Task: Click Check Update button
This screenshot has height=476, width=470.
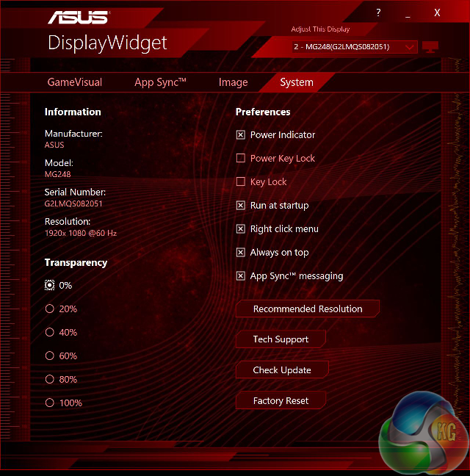Action: click(x=282, y=369)
